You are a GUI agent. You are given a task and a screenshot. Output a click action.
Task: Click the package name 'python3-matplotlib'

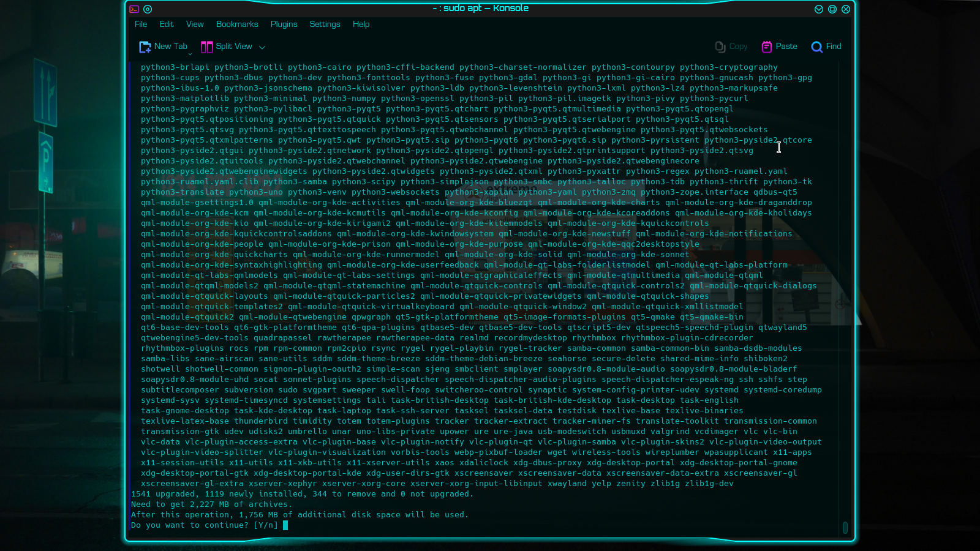coord(185,99)
